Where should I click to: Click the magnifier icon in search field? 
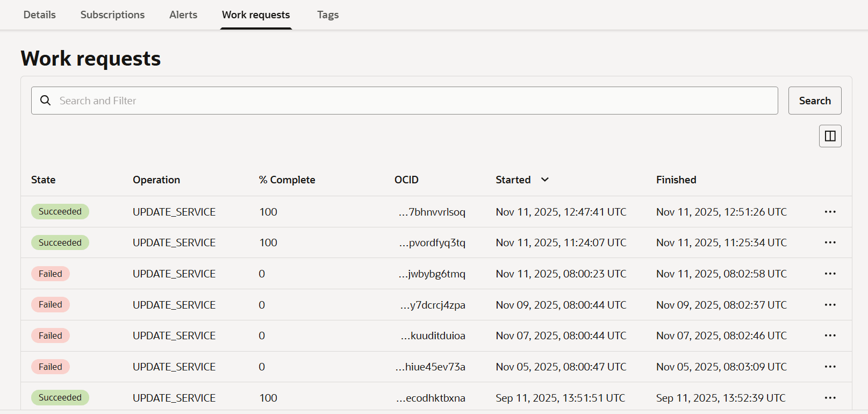point(46,101)
